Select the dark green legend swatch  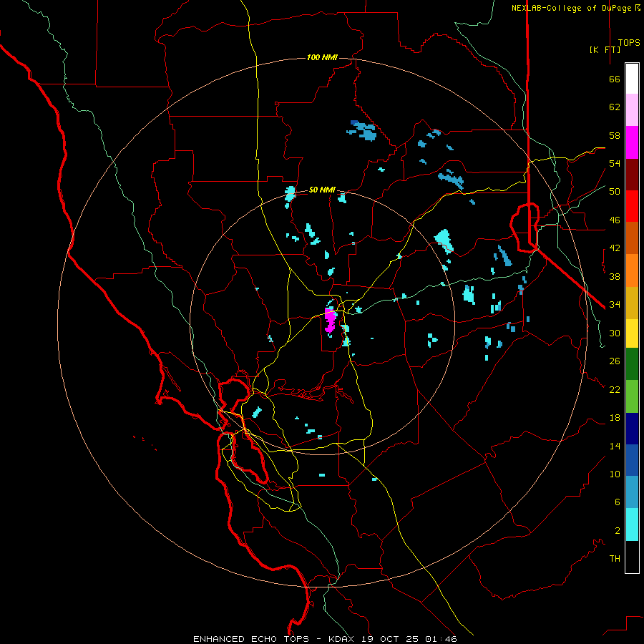[632, 364]
